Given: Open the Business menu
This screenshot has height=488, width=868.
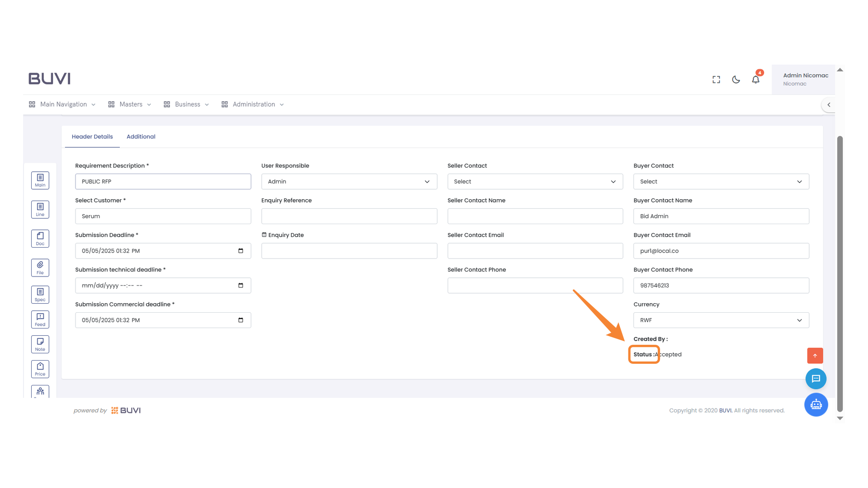Looking at the screenshot, I should 187,104.
